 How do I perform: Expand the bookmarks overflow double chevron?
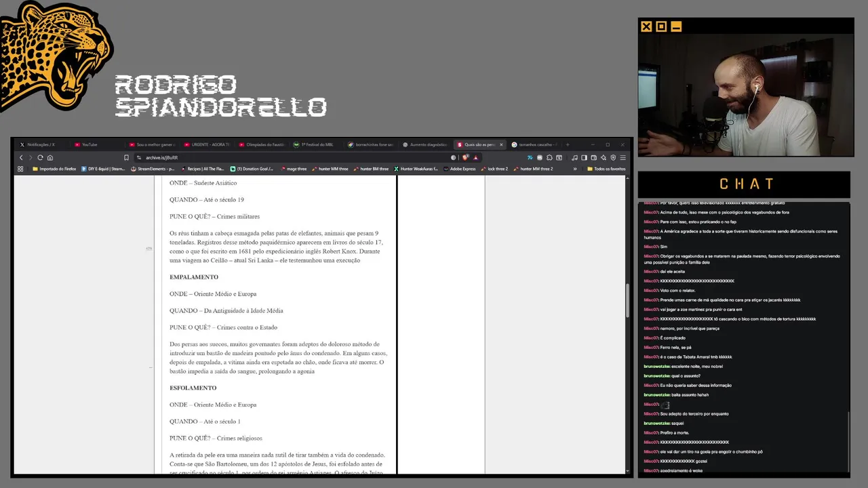[x=575, y=169]
